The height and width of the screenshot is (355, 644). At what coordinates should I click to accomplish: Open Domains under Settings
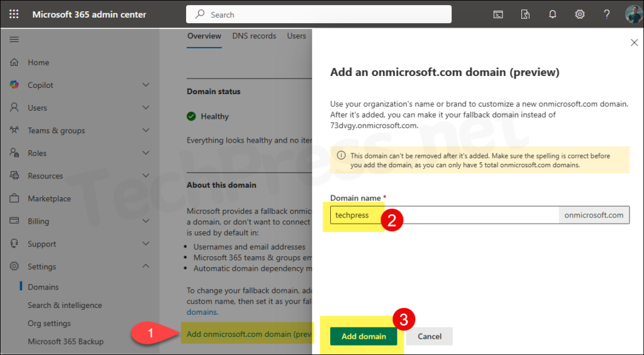tap(43, 287)
